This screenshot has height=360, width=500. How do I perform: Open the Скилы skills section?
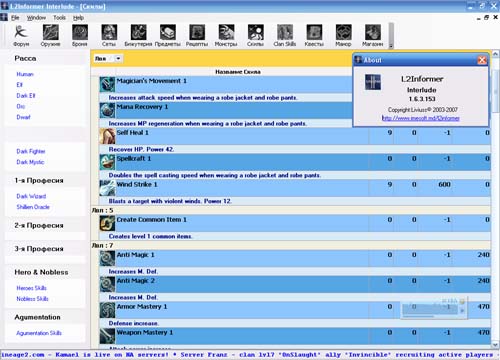click(255, 36)
